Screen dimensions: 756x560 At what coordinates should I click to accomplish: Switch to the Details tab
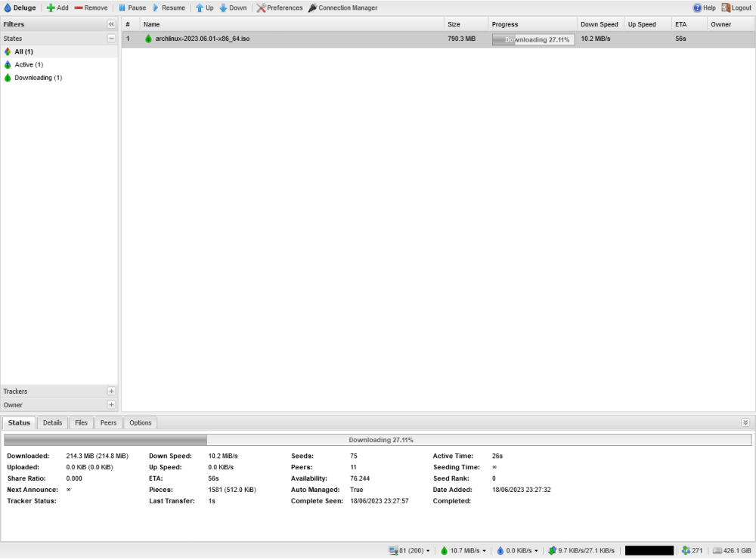[x=53, y=422]
